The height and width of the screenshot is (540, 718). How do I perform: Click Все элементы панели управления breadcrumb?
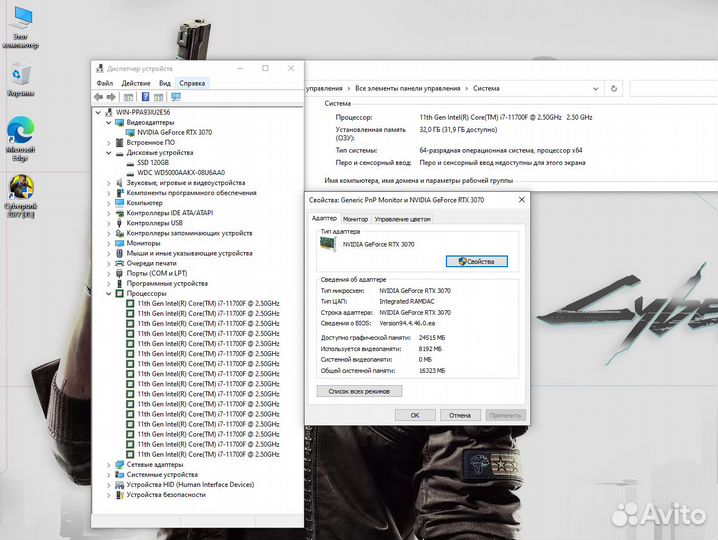point(408,88)
